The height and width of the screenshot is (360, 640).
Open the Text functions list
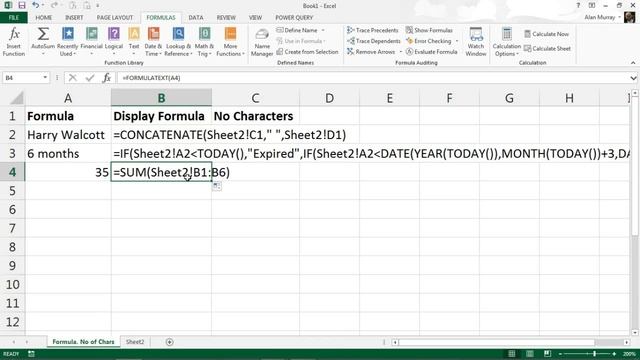click(x=134, y=42)
